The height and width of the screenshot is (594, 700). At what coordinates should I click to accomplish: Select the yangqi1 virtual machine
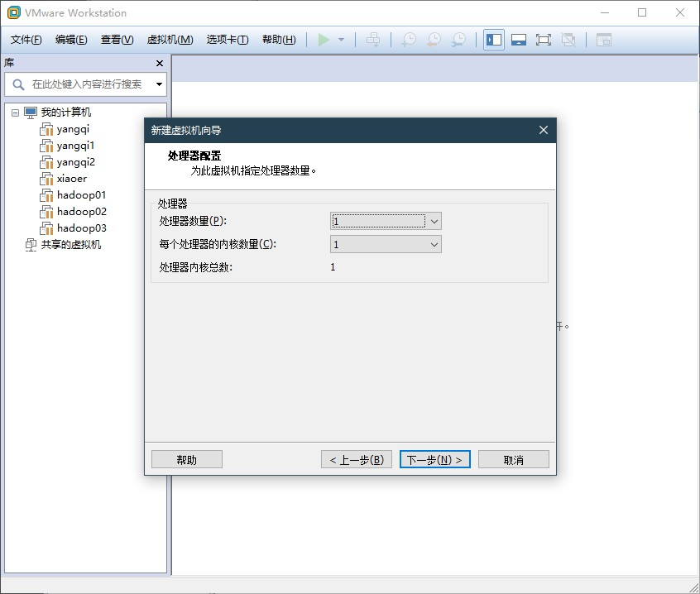click(75, 146)
